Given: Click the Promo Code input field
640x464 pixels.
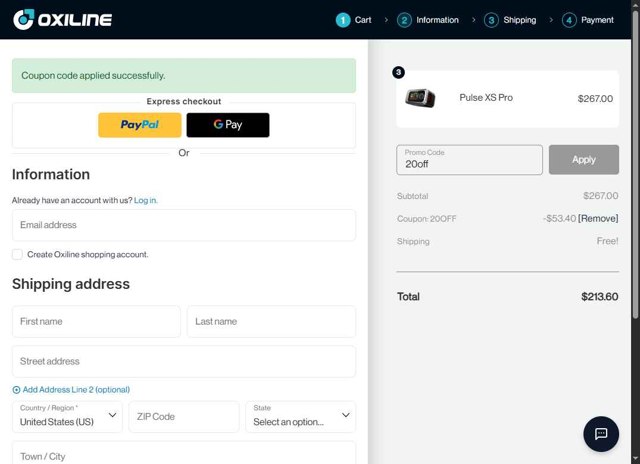Looking at the screenshot, I should 469,160.
